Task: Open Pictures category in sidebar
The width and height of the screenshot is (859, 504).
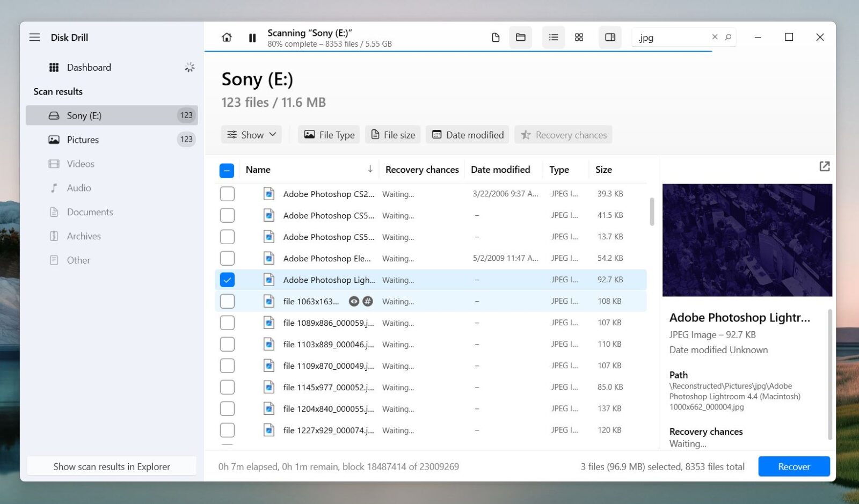Action: [83, 140]
